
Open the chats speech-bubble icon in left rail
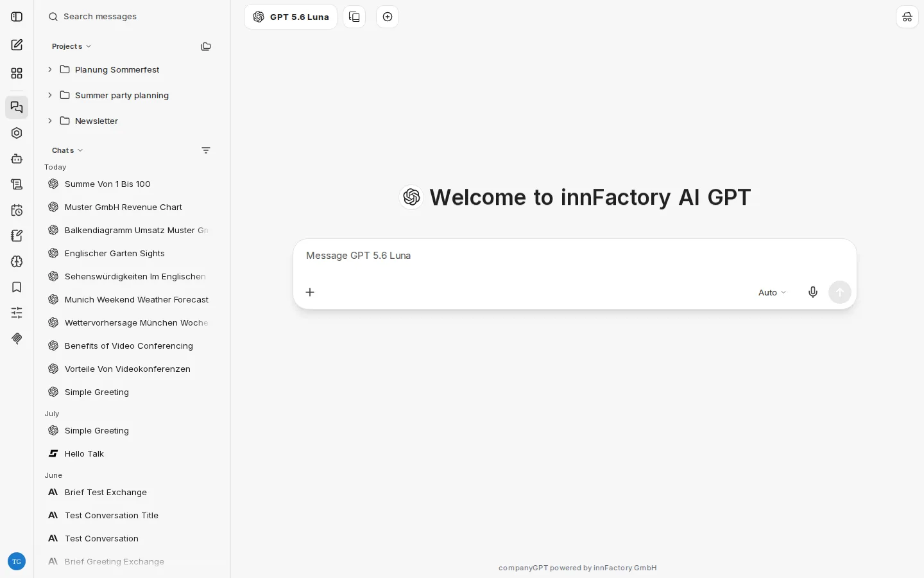pyautogui.click(x=17, y=107)
